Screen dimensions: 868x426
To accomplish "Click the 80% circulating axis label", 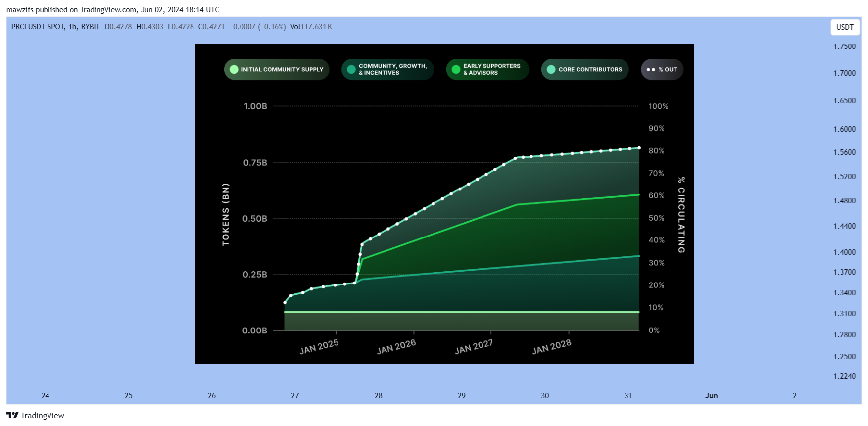I will click(656, 151).
